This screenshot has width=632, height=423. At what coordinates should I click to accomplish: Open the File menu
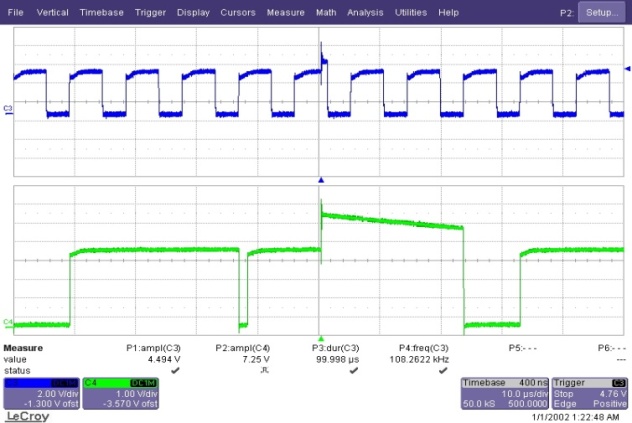coord(16,12)
